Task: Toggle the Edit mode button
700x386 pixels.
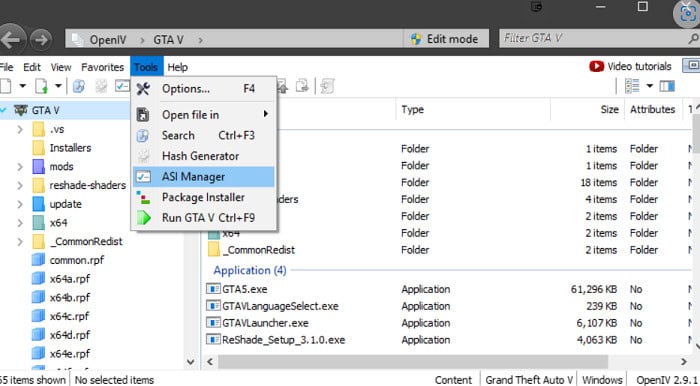Action: (x=446, y=39)
